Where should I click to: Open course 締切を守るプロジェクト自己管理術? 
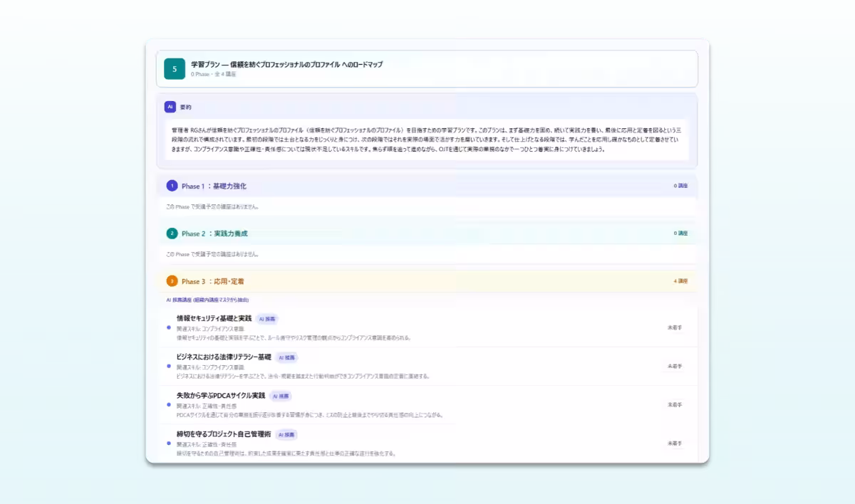(224, 434)
